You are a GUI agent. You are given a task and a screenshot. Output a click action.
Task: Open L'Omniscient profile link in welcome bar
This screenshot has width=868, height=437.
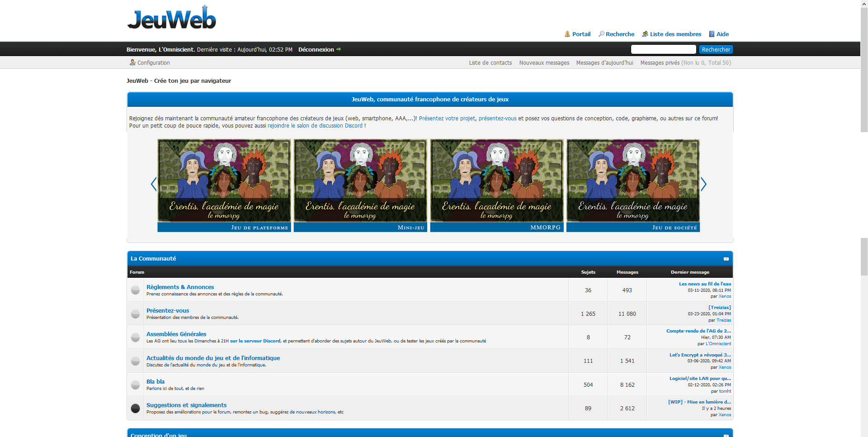(176, 50)
